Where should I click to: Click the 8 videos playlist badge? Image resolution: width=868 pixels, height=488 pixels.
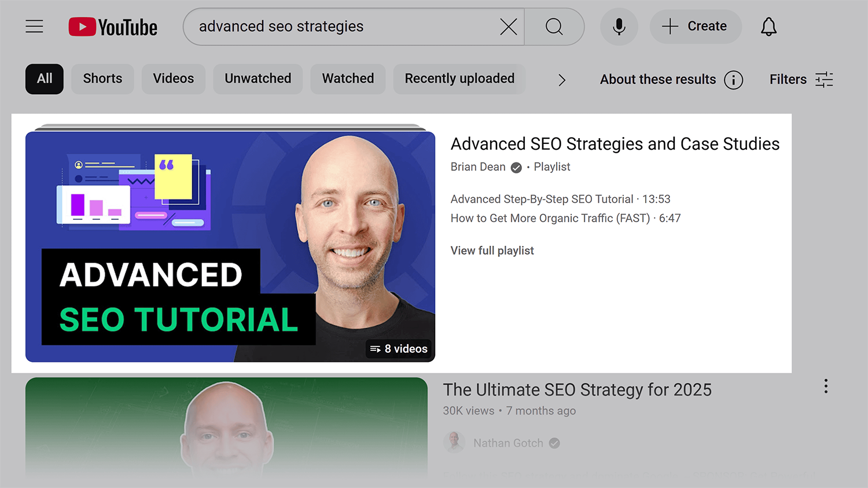(x=399, y=349)
